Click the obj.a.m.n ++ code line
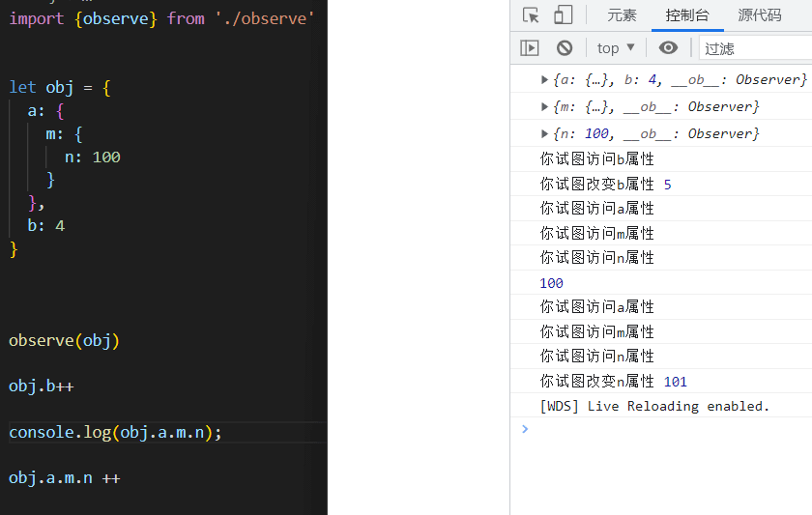The image size is (812, 515). (64, 477)
